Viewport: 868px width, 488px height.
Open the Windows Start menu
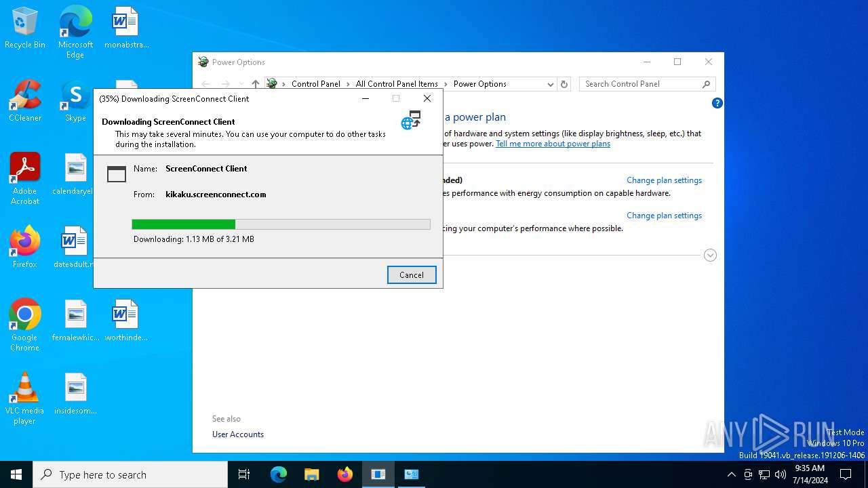coord(16,474)
